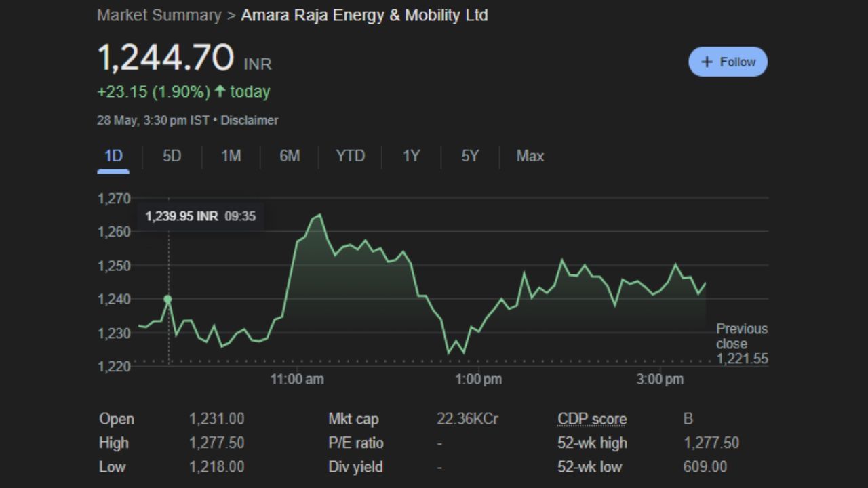Switch to the 6M chart range

click(290, 156)
